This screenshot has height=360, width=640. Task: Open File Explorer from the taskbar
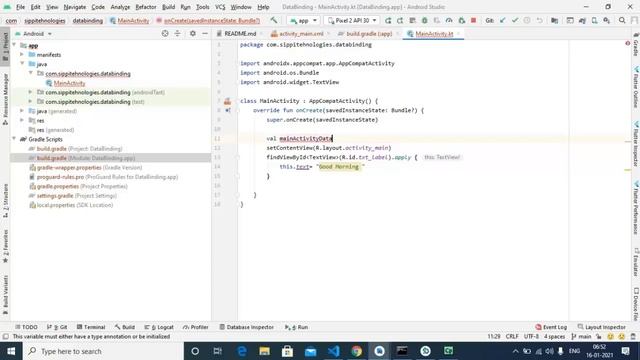(x=264, y=351)
